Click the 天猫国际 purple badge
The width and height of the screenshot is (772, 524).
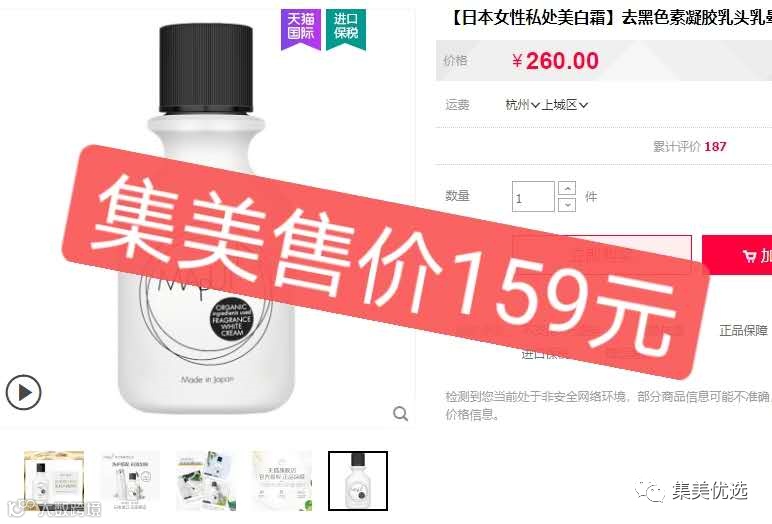coord(301,30)
